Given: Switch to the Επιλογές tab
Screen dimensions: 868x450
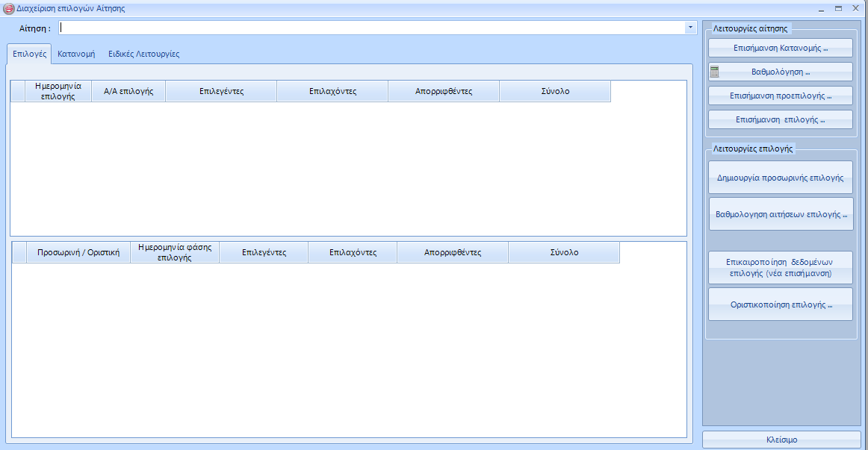Looking at the screenshot, I should pyautogui.click(x=30, y=54).
